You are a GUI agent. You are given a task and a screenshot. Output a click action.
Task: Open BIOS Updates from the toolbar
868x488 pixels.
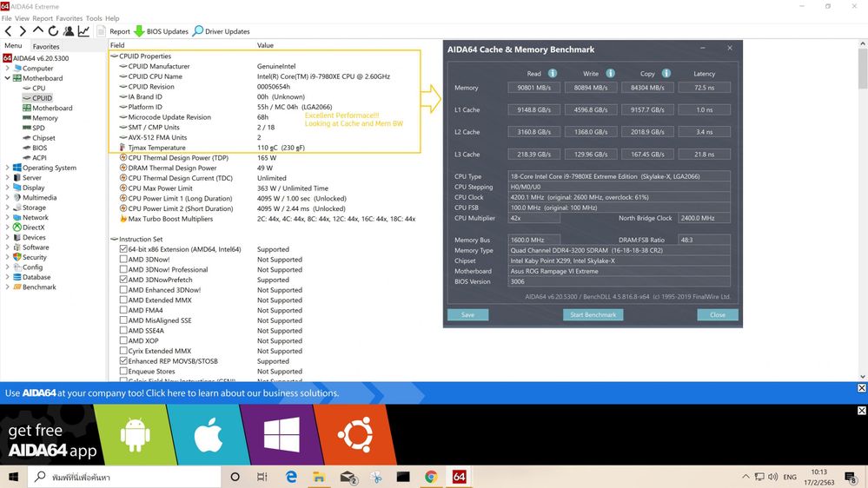point(161,31)
